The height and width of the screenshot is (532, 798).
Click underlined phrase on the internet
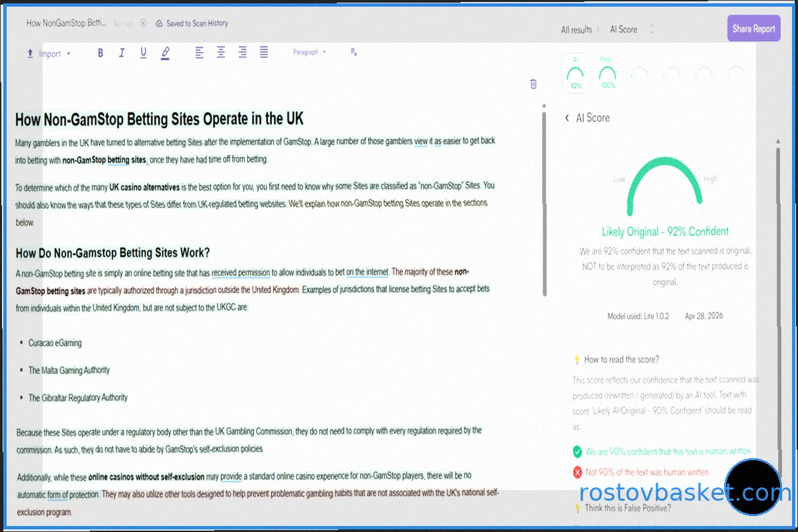coord(367,272)
